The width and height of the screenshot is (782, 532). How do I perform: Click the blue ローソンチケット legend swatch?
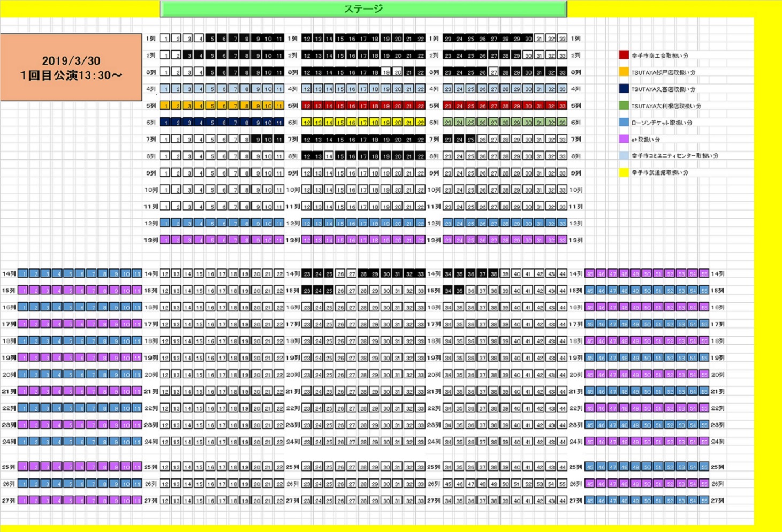point(624,123)
